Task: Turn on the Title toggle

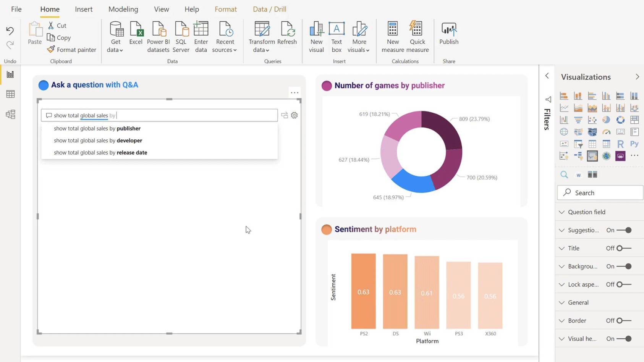Action: (x=621, y=248)
